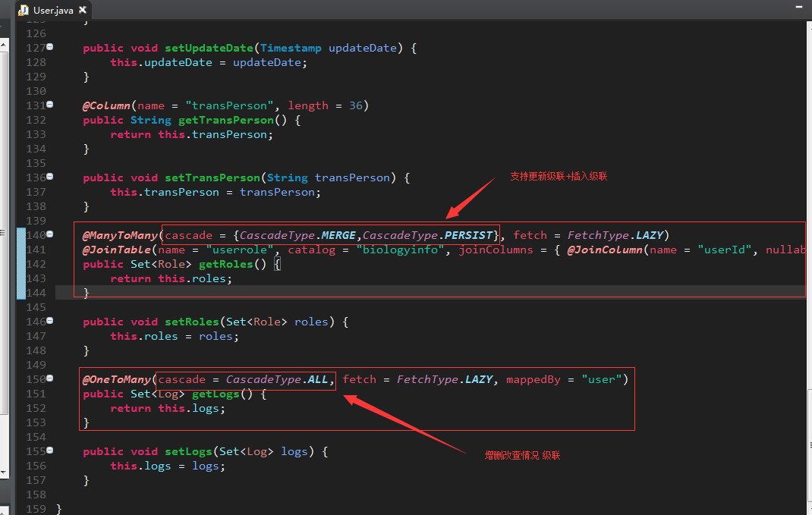The image size is (812, 515).
Task: Collapse the setUpdateDate method at line 127
Action: point(50,46)
